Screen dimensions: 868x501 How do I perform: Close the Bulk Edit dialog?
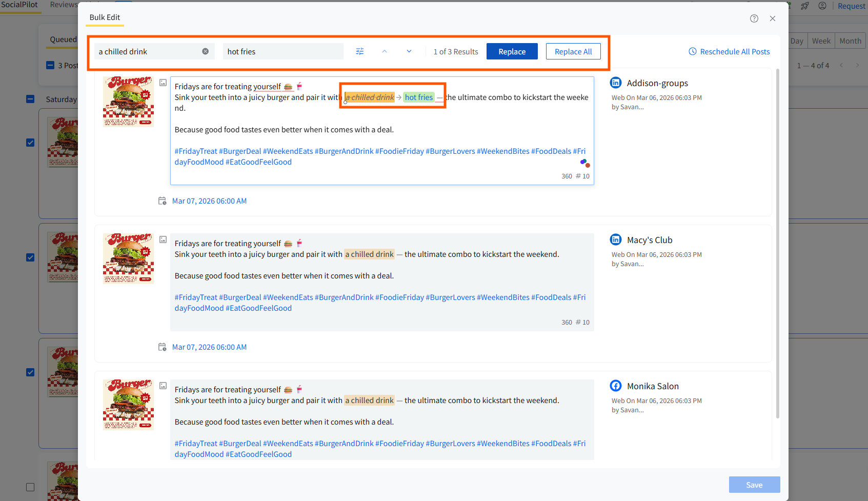pos(773,18)
